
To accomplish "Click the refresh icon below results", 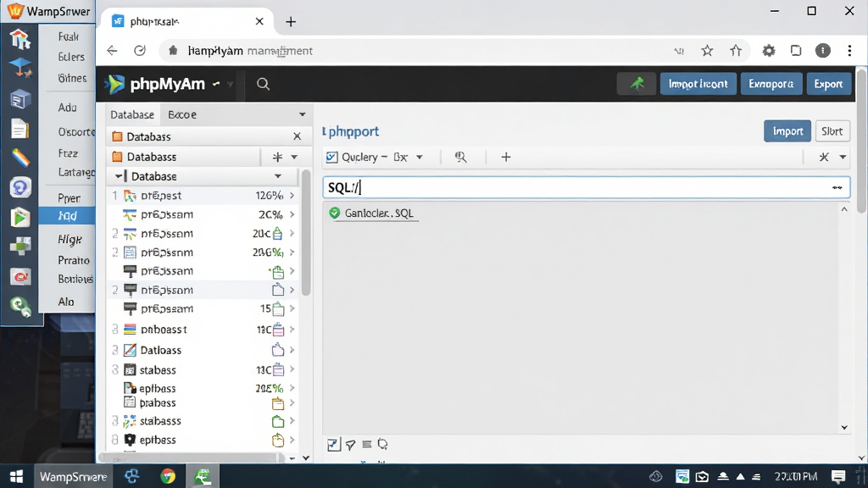I will tap(382, 444).
